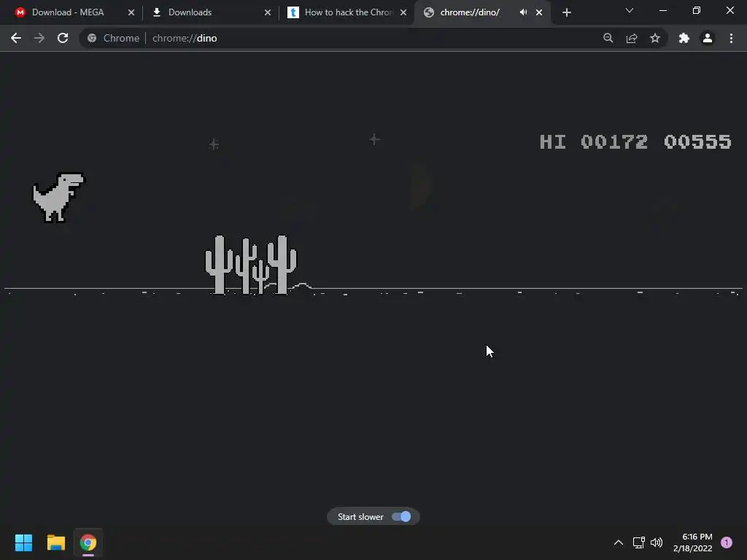
Task: Minimize the Chrome window
Action: coord(663,10)
